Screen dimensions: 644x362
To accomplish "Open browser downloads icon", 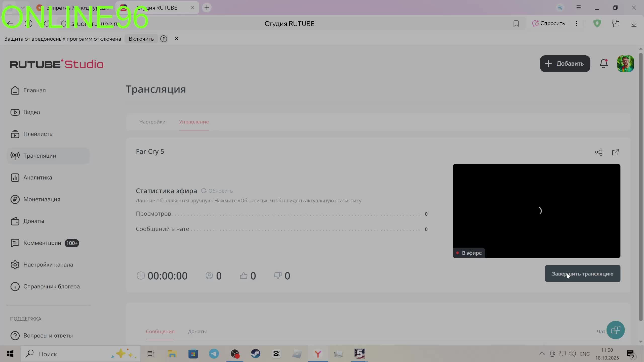I will coord(634,23).
